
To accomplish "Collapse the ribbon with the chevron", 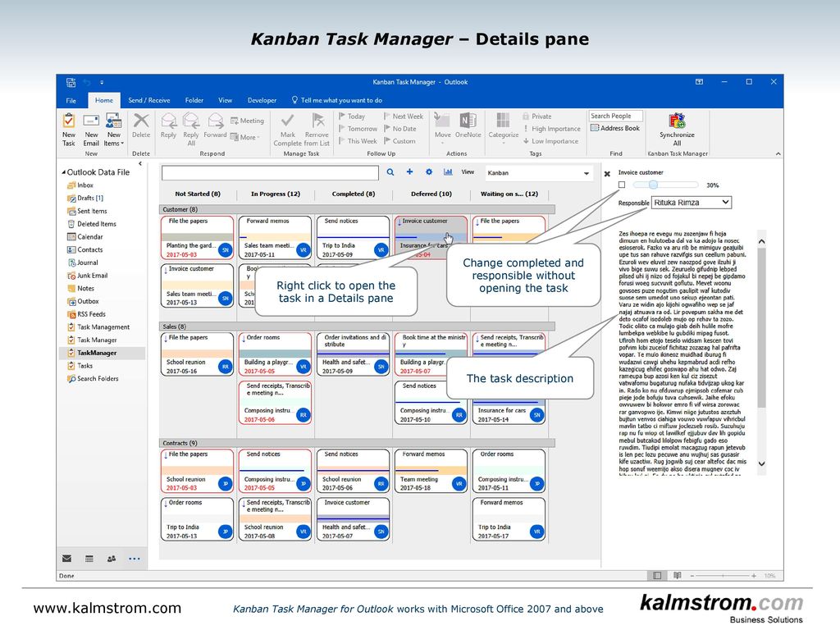I will click(778, 153).
